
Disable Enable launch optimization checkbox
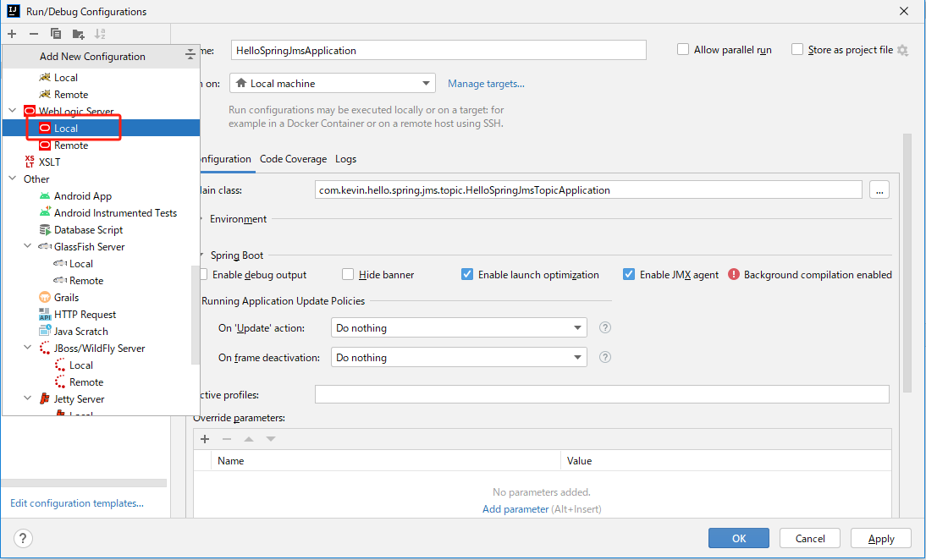click(467, 274)
